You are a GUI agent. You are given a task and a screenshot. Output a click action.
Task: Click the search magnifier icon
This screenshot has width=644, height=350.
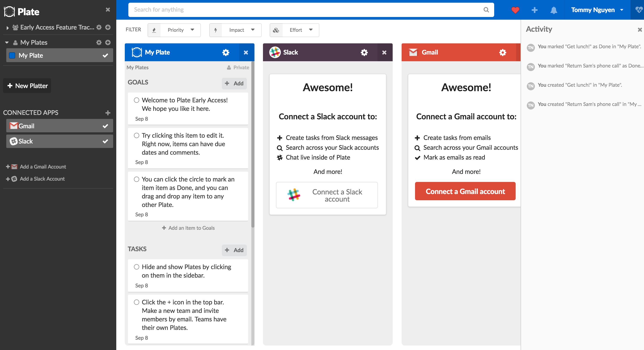coord(486,10)
